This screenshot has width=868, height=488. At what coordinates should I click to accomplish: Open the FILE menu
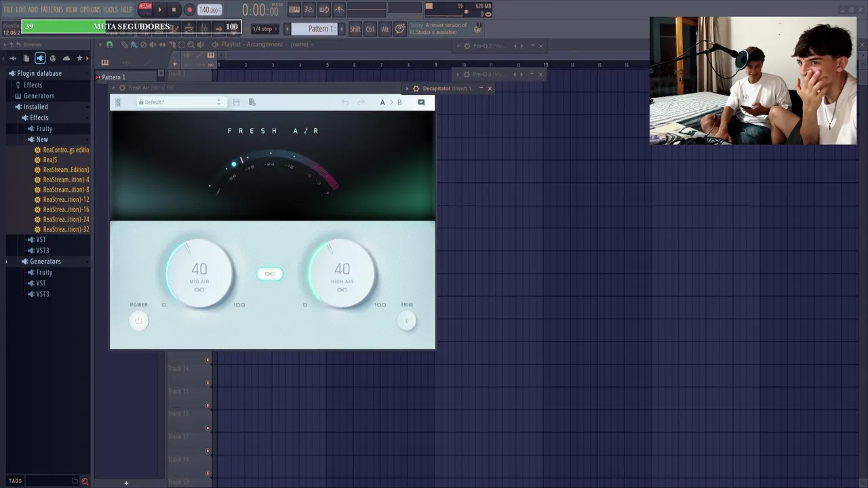pyautogui.click(x=9, y=9)
